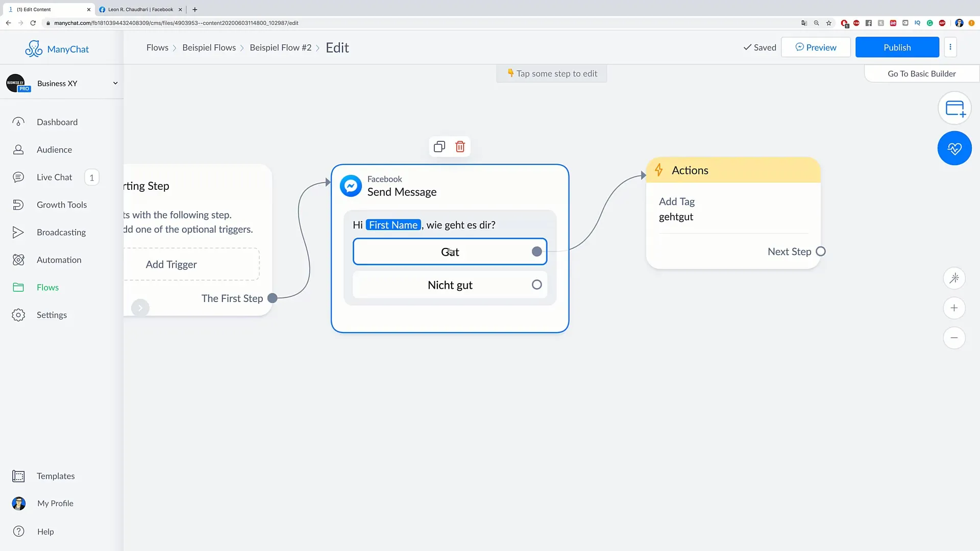
Task: Click First Name custom field tag
Action: click(x=393, y=224)
